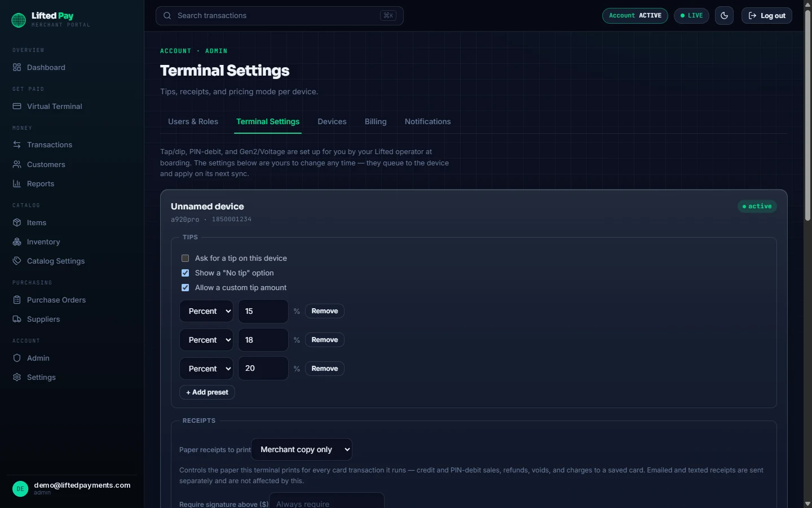Click the search magnifier icon
812x508 pixels.
167,16
